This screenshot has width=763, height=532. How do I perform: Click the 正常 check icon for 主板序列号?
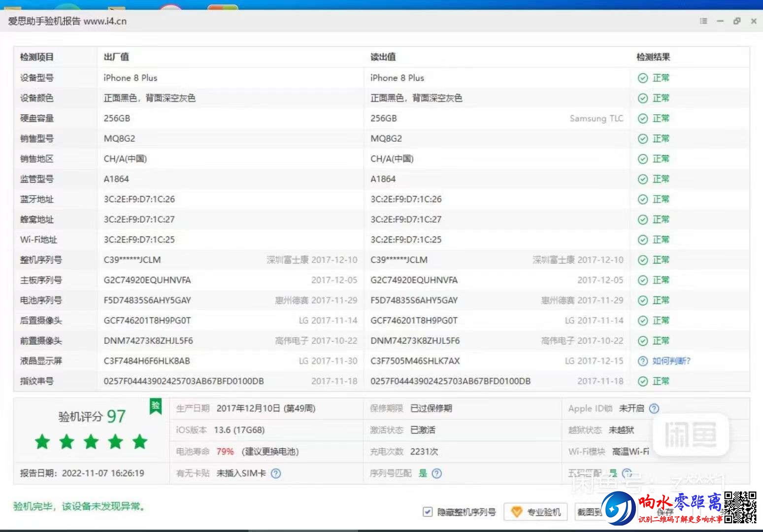pyautogui.click(x=643, y=280)
